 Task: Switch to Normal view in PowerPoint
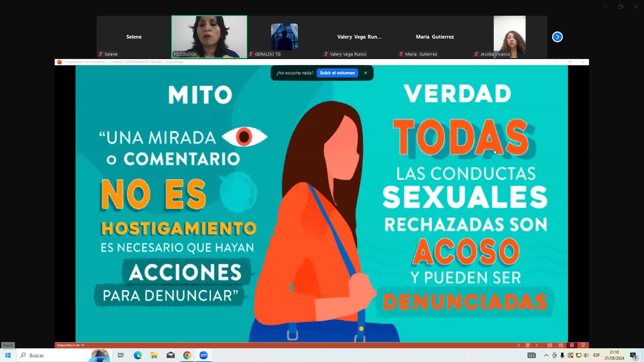point(549,345)
